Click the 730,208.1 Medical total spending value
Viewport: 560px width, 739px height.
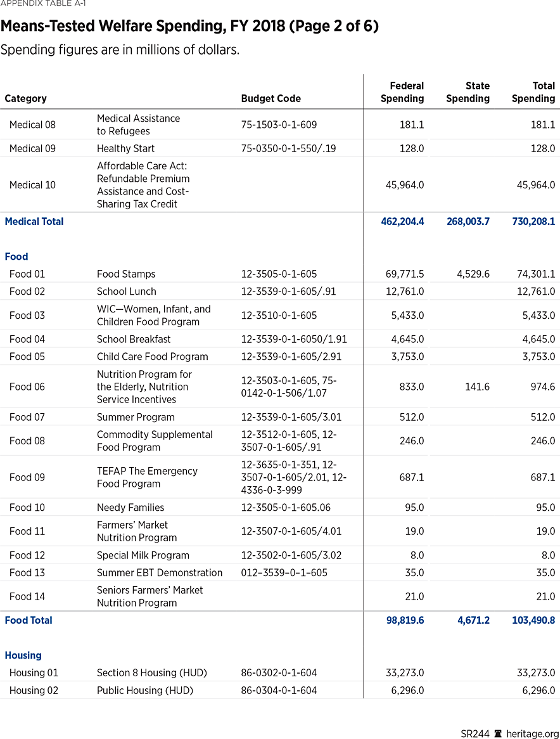(x=533, y=221)
